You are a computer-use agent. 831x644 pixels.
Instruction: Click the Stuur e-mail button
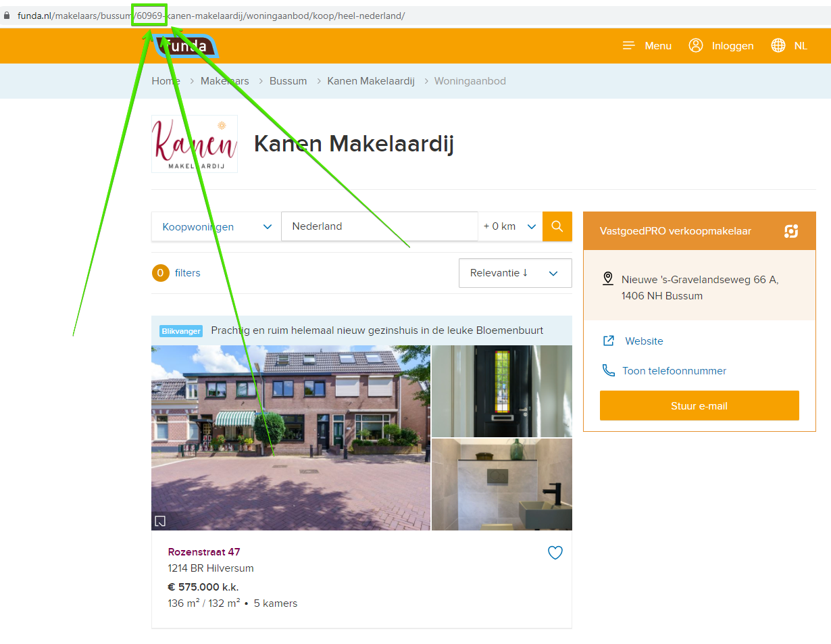[699, 405]
